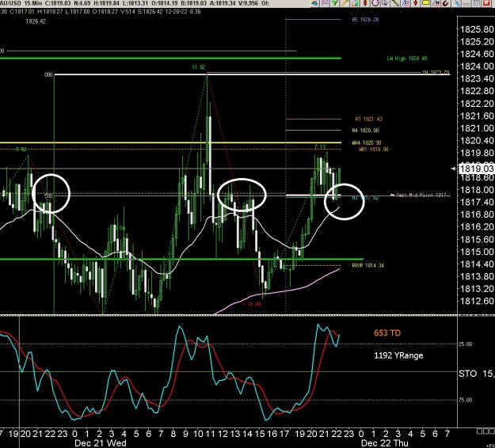Click the AU/USD 15-Min quote header
495x448 pixels.
(x=135, y=3)
